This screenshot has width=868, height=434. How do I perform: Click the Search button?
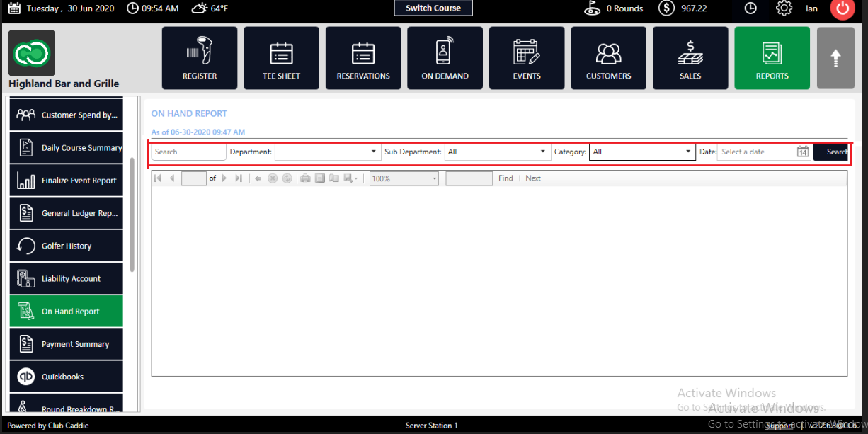tap(830, 152)
